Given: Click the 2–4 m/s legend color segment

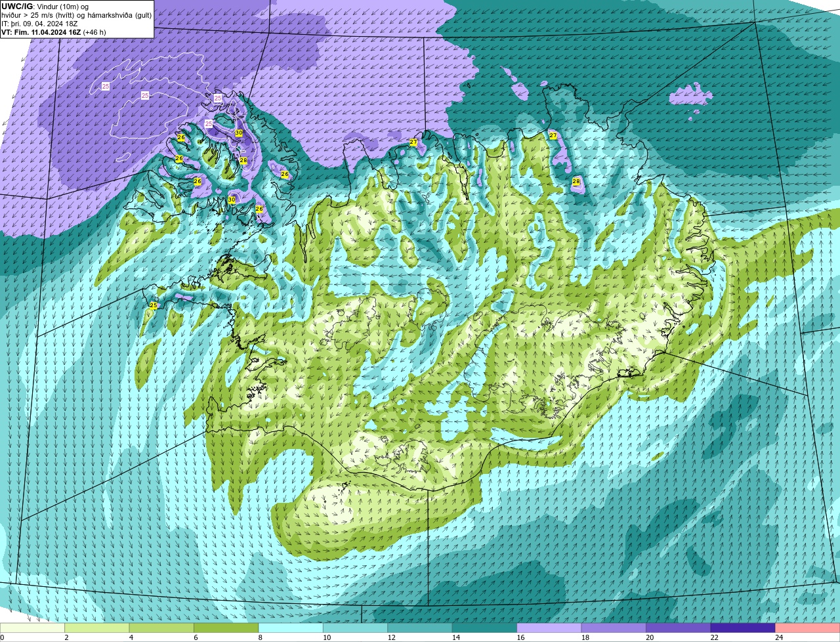Looking at the screenshot, I should 97,628.
